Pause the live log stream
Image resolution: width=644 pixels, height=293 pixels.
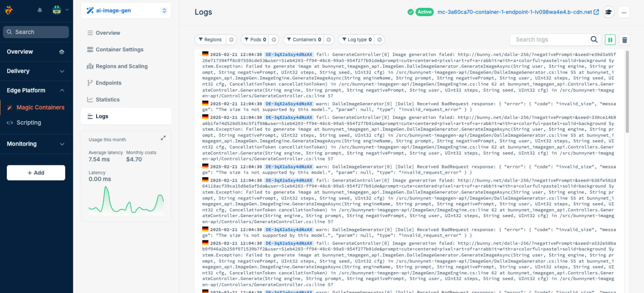(x=610, y=40)
